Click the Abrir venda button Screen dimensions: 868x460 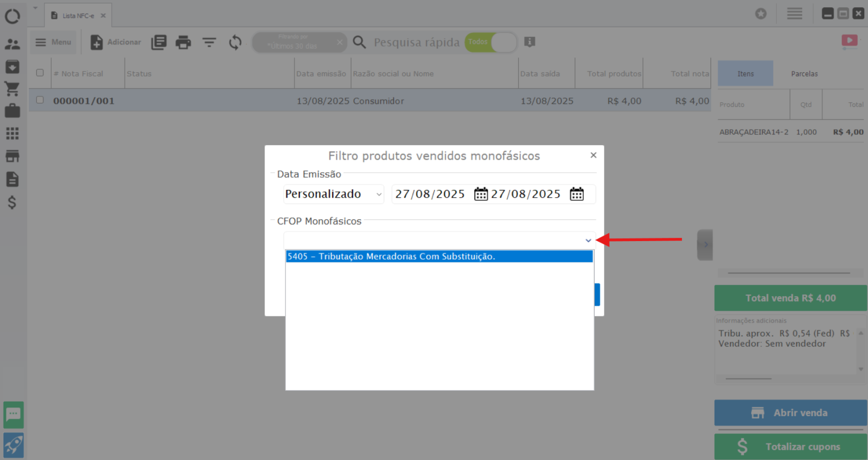pyautogui.click(x=790, y=413)
